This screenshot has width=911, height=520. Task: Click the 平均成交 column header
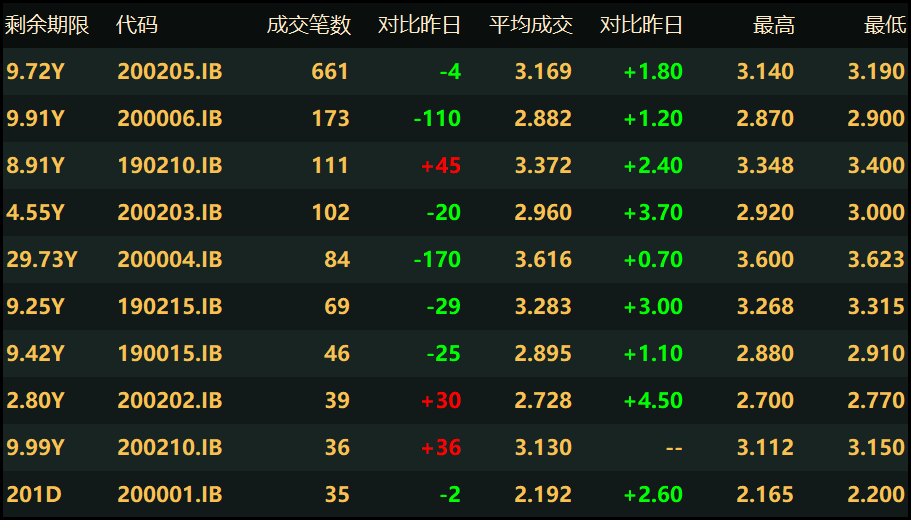point(531,26)
